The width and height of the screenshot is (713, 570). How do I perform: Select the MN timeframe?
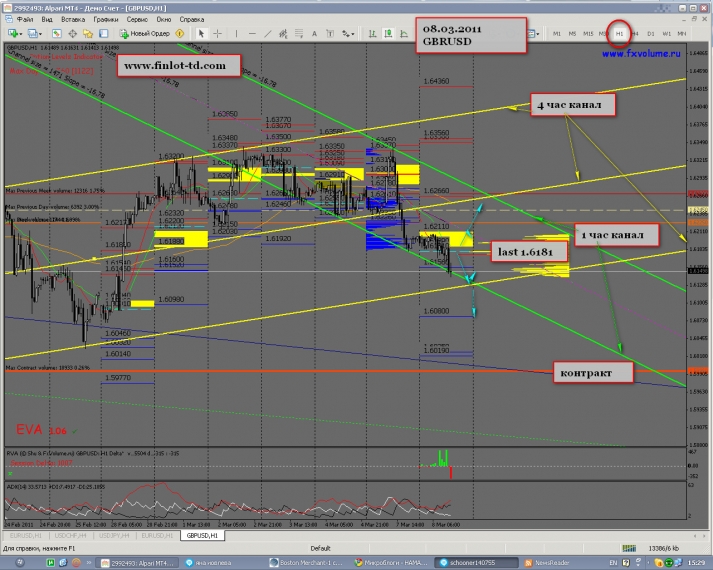click(x=682, y=34)
